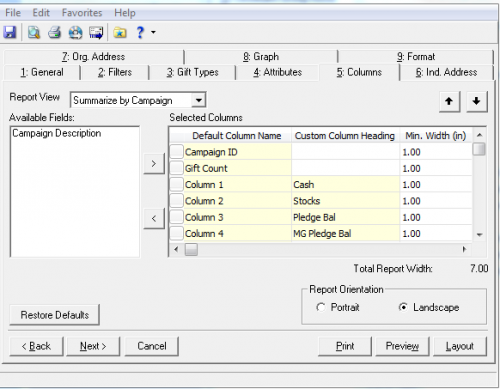The image size is (500, 389).
Task: Select the Column 2 row selector
Action: click(x=177, y=201)
